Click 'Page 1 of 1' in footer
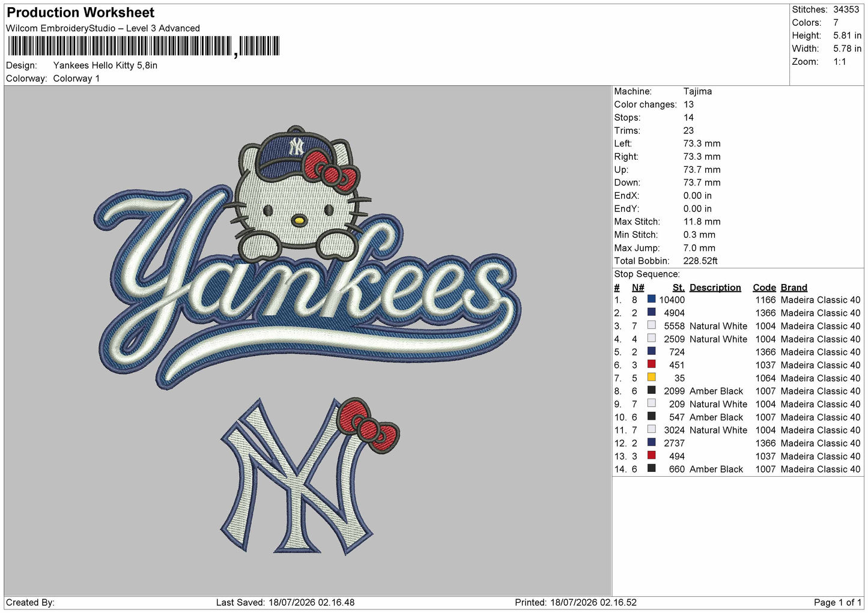 (837, 603)
